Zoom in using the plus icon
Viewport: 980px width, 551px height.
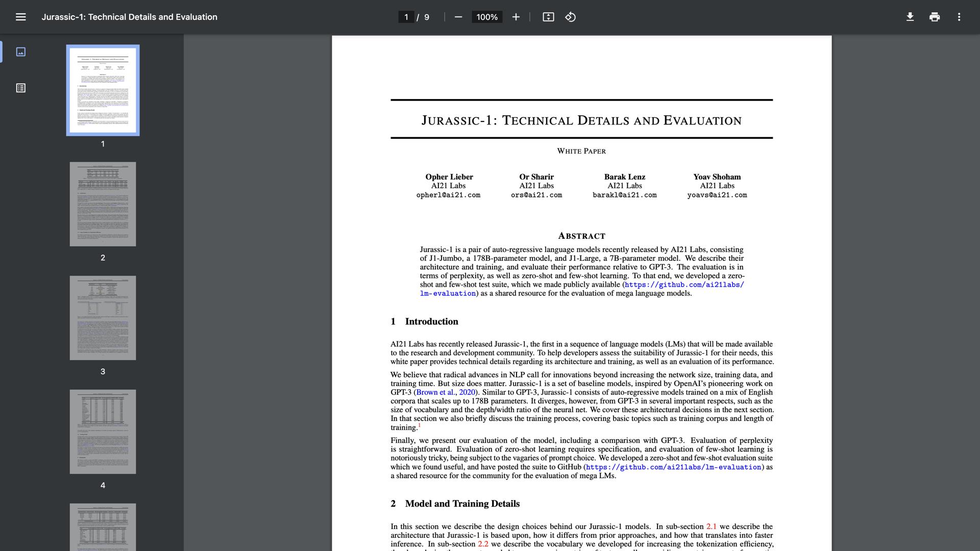[x=516, y=17]
